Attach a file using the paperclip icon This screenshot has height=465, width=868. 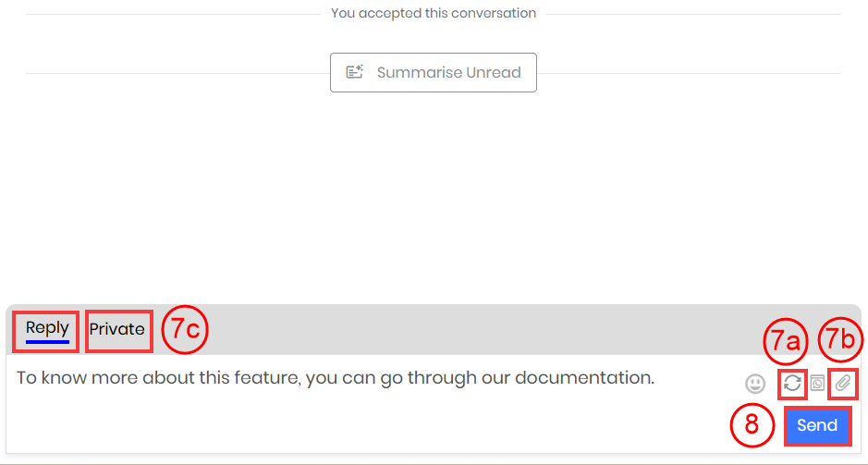842,383
